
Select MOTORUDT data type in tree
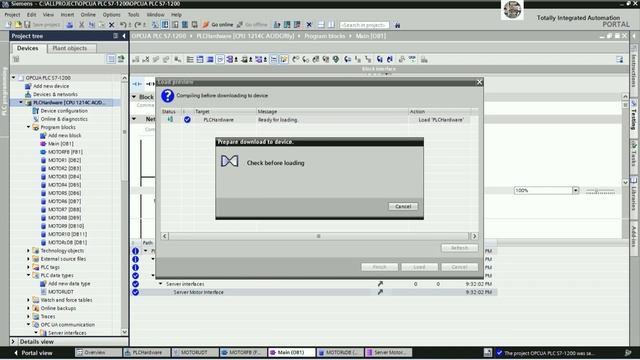pyautogui.click(x=61, y=292)
